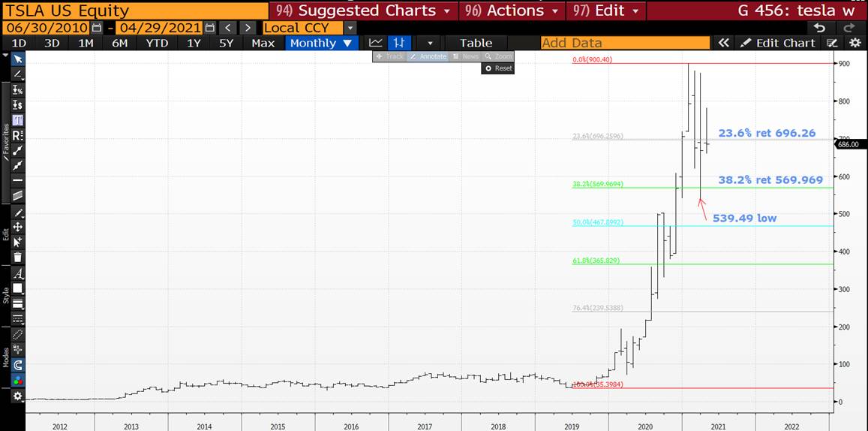Screen dimensions: 868x431
Task: Select the percent change measure tool
Action: click(x=18, y=90)
